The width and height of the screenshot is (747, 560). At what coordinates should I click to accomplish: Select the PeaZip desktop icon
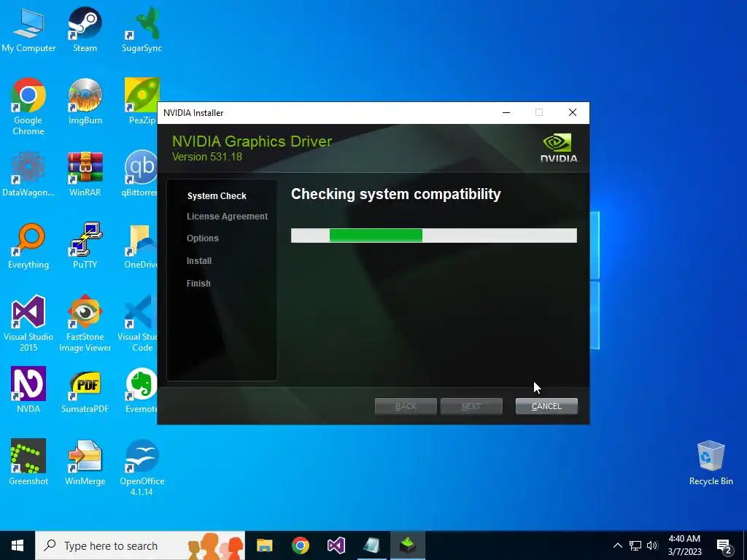141,101
